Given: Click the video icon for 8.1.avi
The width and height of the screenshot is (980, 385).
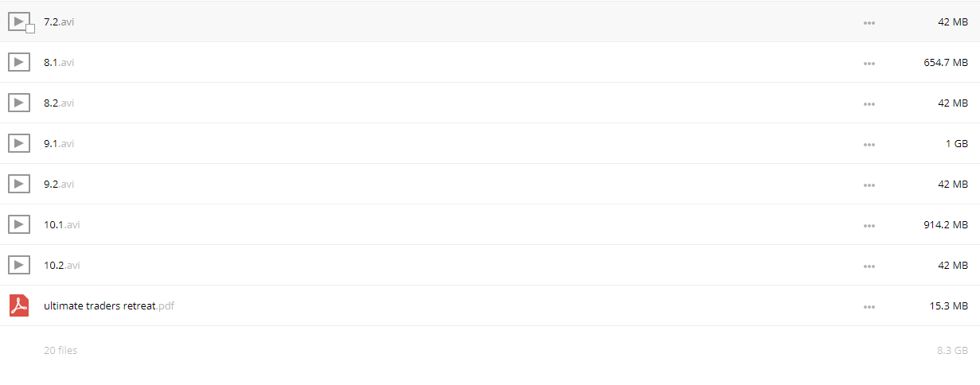Looking at the screenshot, I should (19, 62).
